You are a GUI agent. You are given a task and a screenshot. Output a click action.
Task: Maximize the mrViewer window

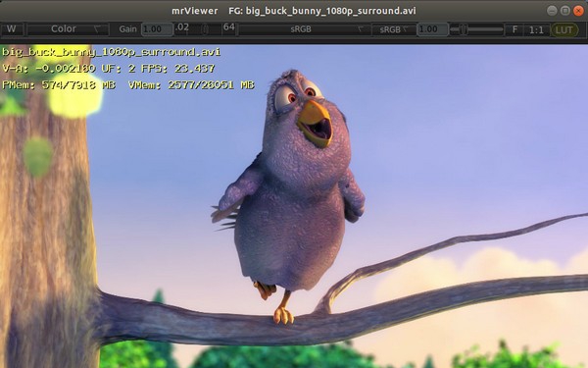565,11
